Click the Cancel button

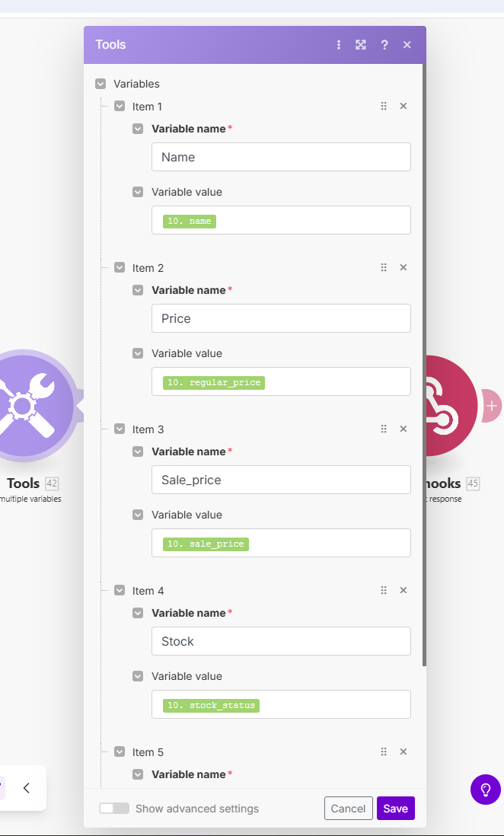pyautogui.click(x=348, y=809)
